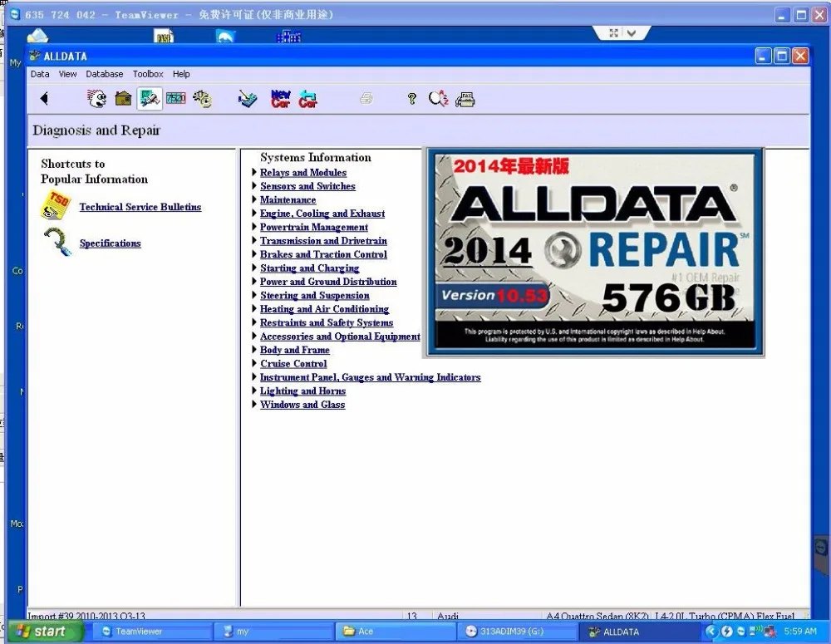Open the Database menu
Viewport: 831px width, 644px height.
pos(104,73)
